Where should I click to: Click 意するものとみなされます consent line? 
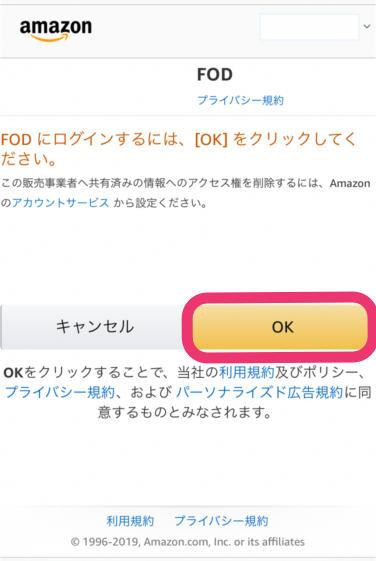tap(185, 412)
